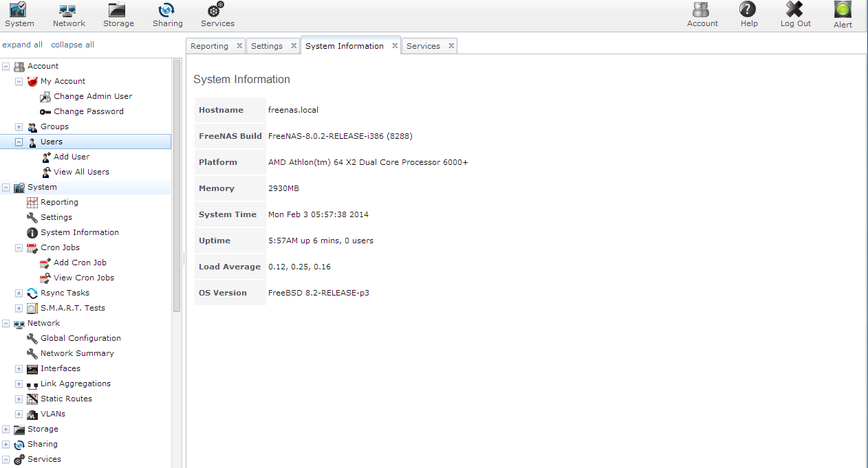Expand the VLANs tree node

(19, 414)
